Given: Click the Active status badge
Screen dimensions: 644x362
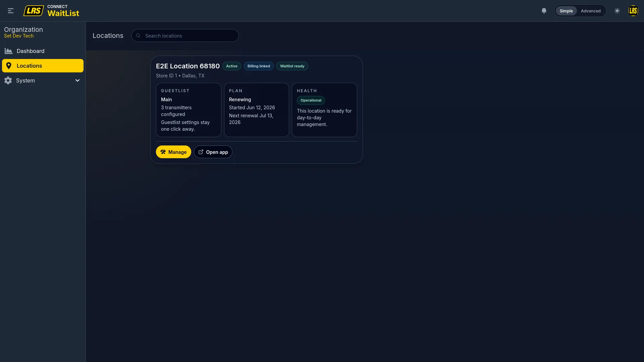Looking at the screenshot, I should [x=232, y=66].
